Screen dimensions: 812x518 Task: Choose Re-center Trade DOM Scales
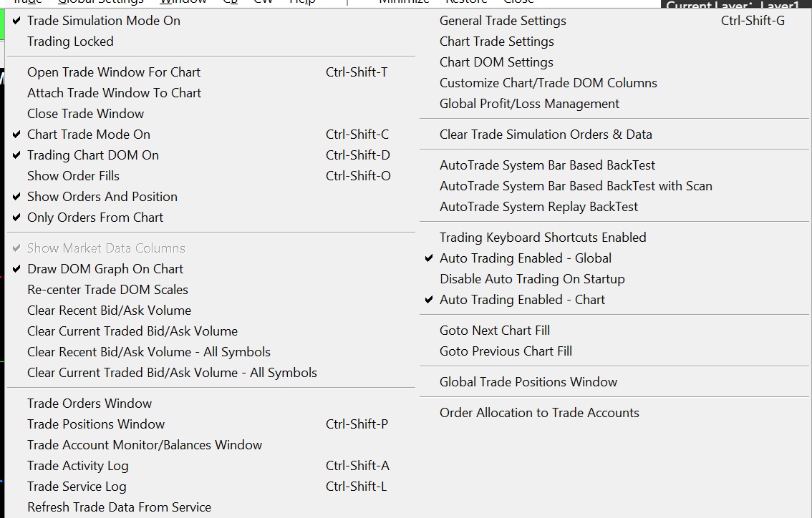(107, 290)
